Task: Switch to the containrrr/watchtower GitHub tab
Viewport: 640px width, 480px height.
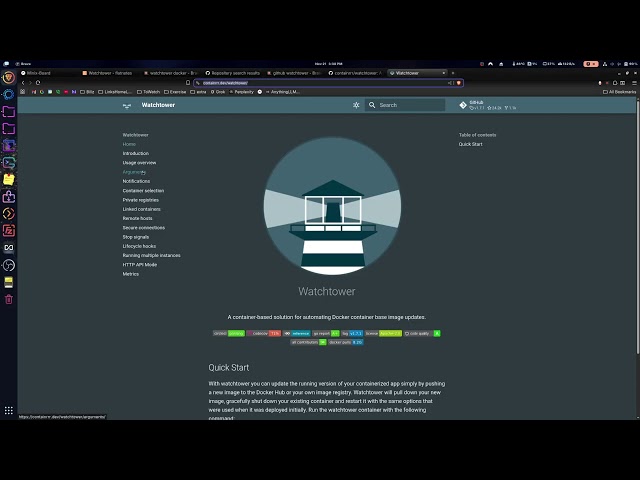Action: pyautogui.click(x=355, y=73)
